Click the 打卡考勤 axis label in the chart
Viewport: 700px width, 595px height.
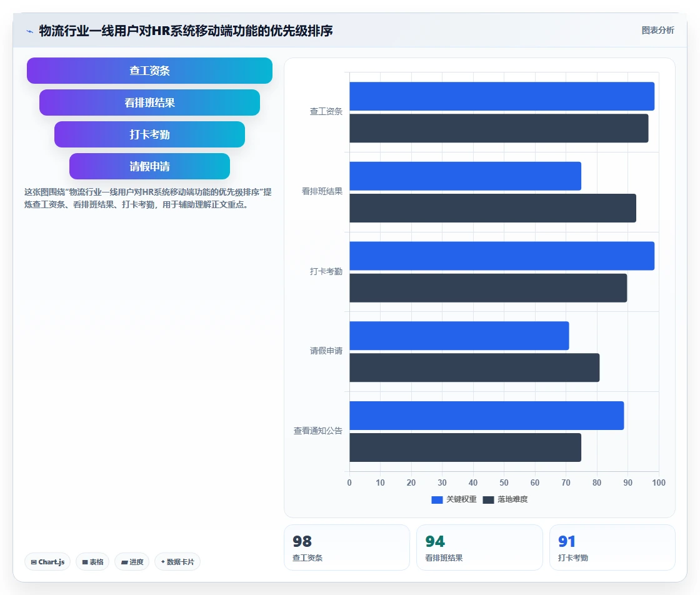[x=326, y=271]
